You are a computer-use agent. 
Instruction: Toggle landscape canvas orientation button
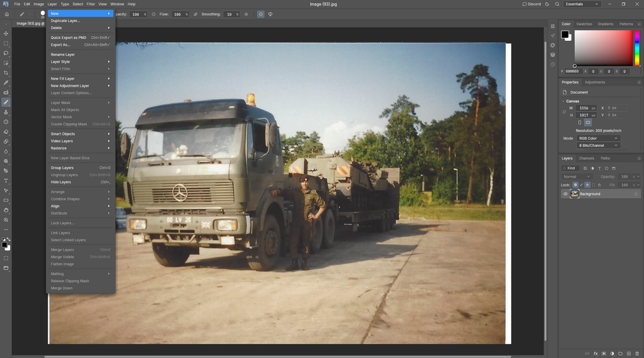point(588,122)
